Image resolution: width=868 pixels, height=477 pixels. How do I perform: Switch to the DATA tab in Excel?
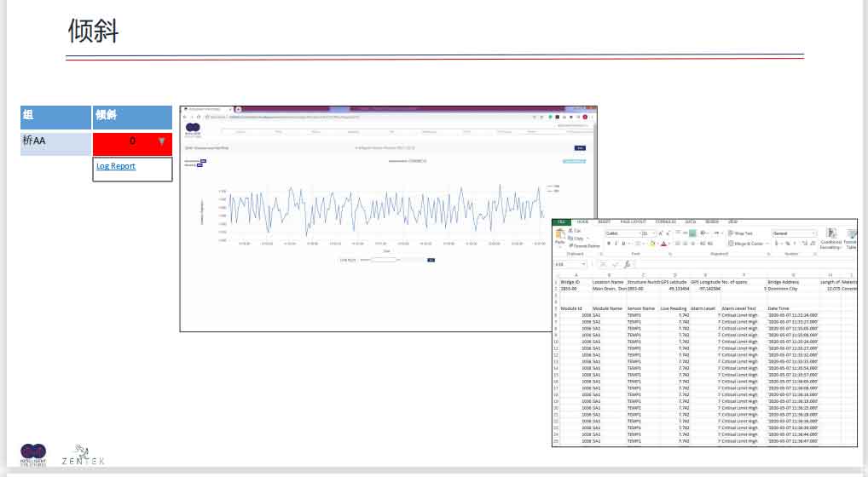691,221
